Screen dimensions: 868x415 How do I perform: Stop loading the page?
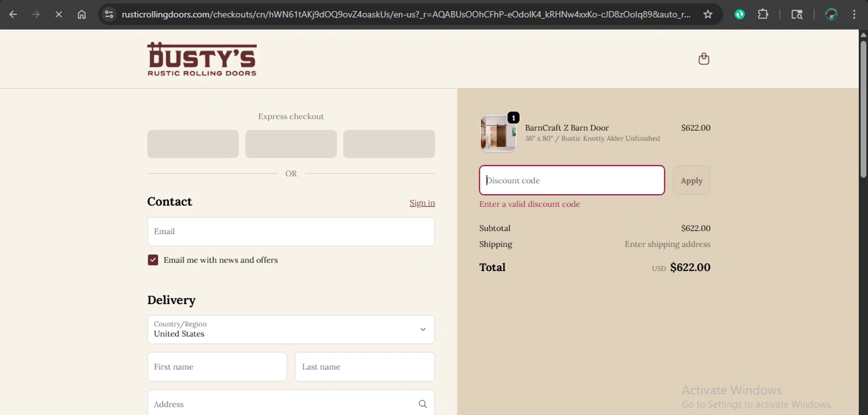tap(58, 14)
